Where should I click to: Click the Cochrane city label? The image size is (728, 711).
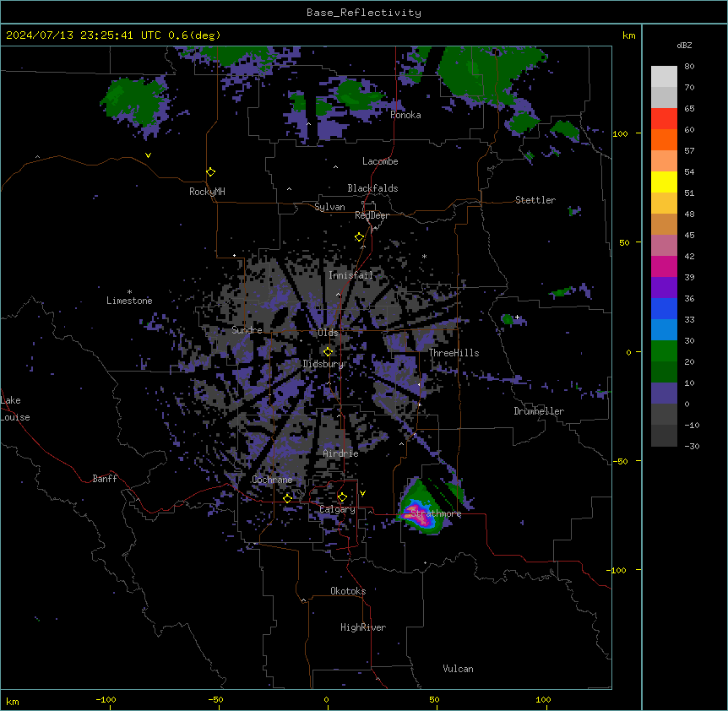click(x=272, y=480)
